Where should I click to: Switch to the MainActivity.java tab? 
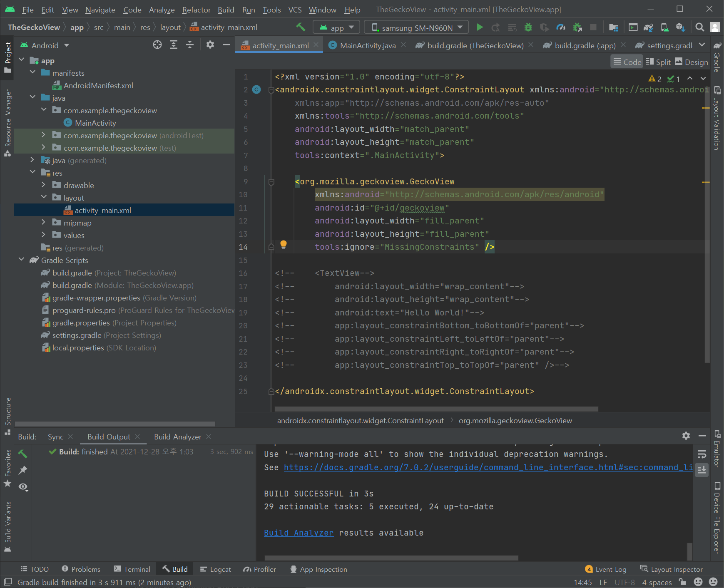[367, 45]
